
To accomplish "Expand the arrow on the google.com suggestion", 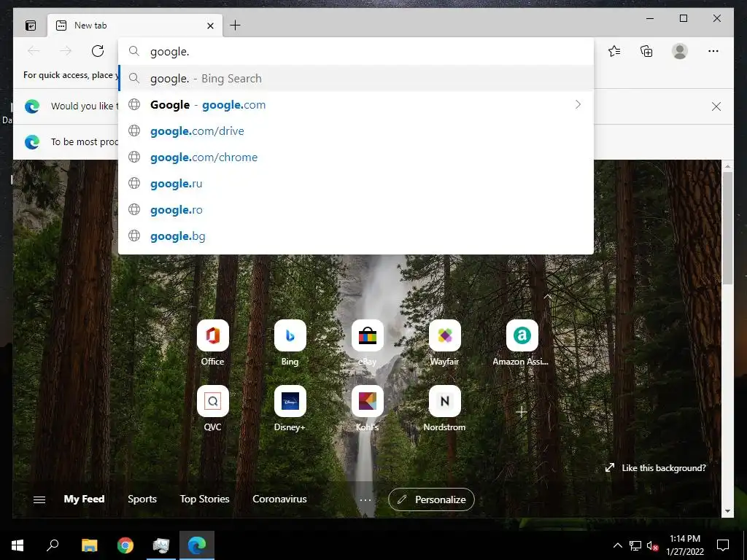I will (x=578, y=104).
